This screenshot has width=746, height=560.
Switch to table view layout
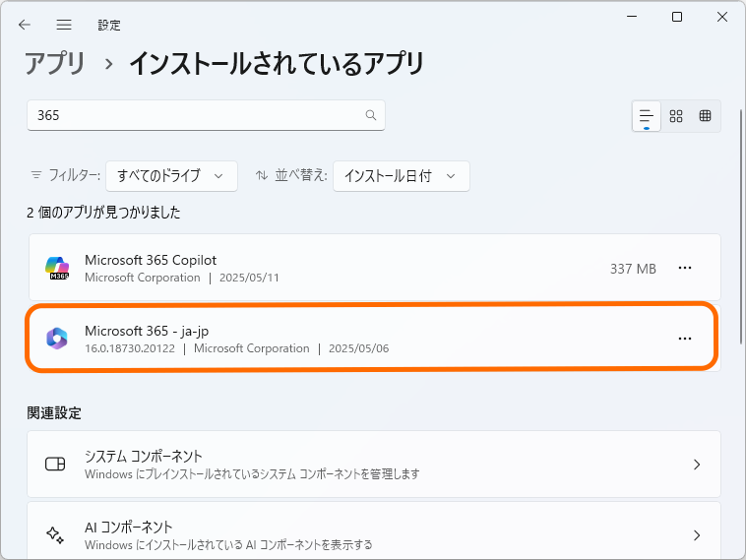[x=705, y=115]
